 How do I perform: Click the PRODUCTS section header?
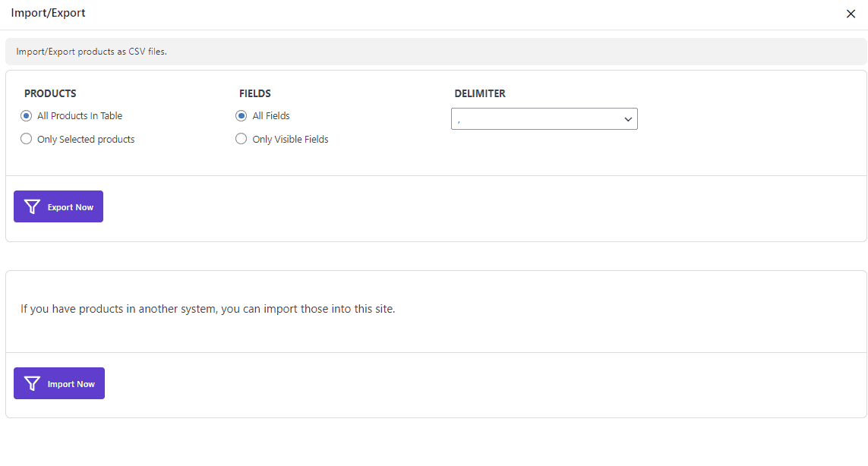pyautogui.click(x=50, y=93)
